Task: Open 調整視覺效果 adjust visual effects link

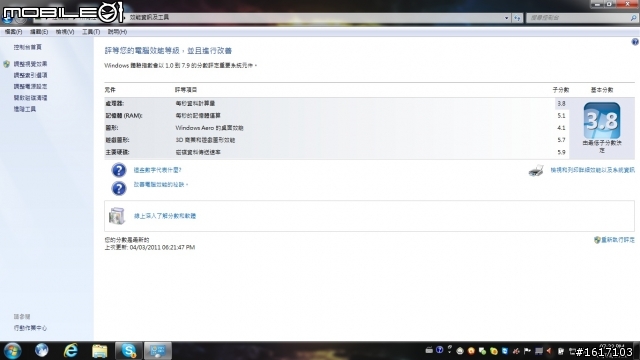Action: (x=30, y=64)
